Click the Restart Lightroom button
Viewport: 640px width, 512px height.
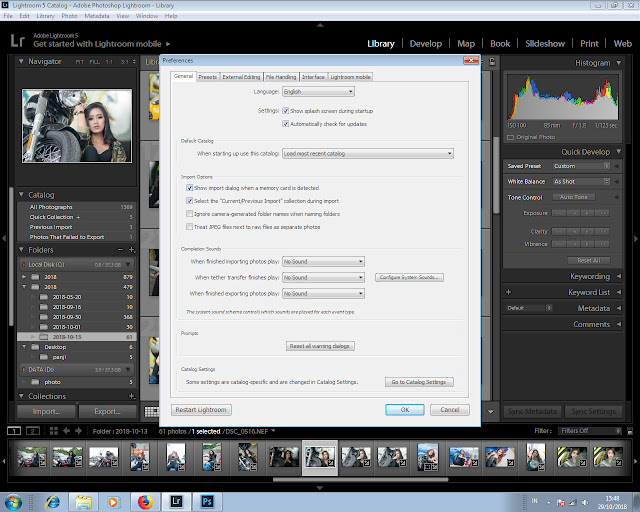coord(201,410)
